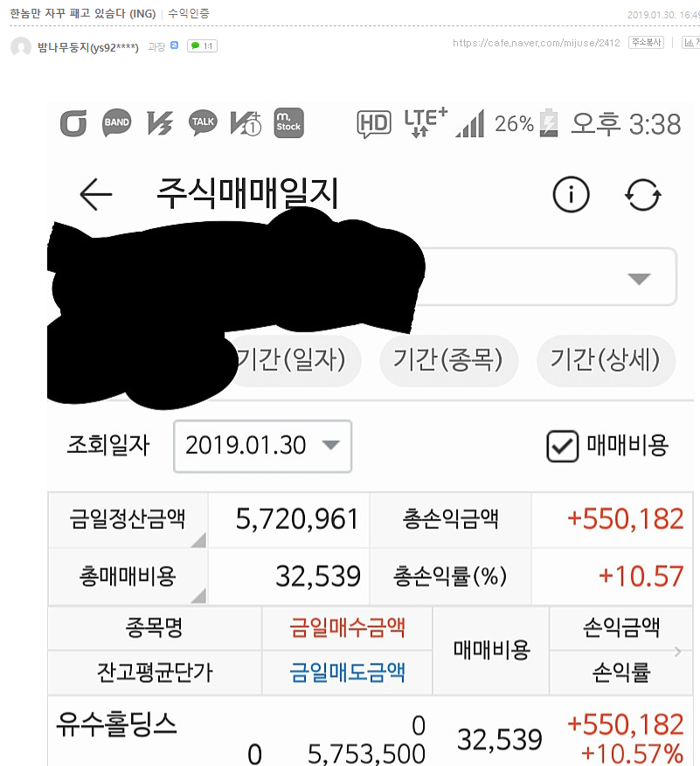The height and width of the screenshot is (766, 700).
Task: Switch to the 기간(상세) tab
Action: [x=606, y=360]
